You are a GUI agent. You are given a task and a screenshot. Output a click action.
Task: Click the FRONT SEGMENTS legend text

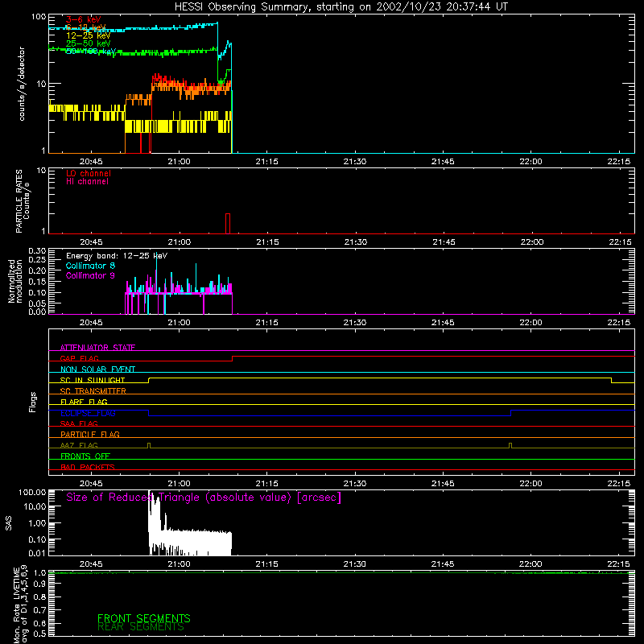(144, 618)
